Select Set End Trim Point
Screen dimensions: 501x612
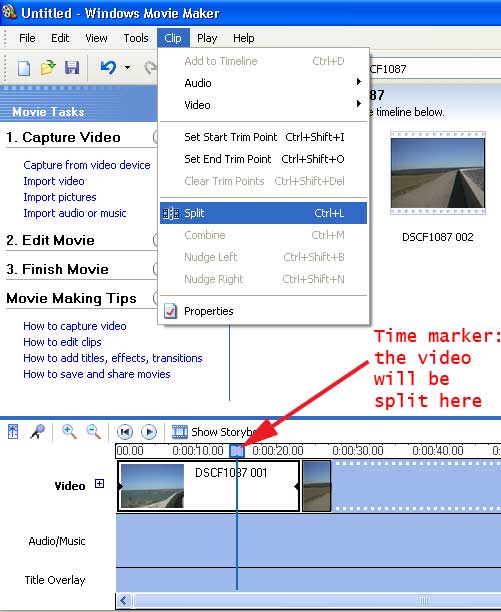(x=263, y=159)
